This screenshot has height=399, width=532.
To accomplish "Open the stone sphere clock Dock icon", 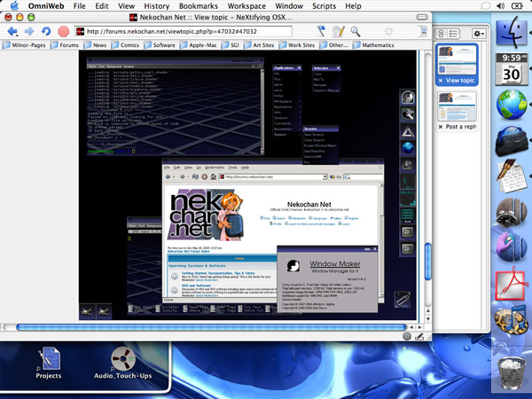I will [512, 213].
